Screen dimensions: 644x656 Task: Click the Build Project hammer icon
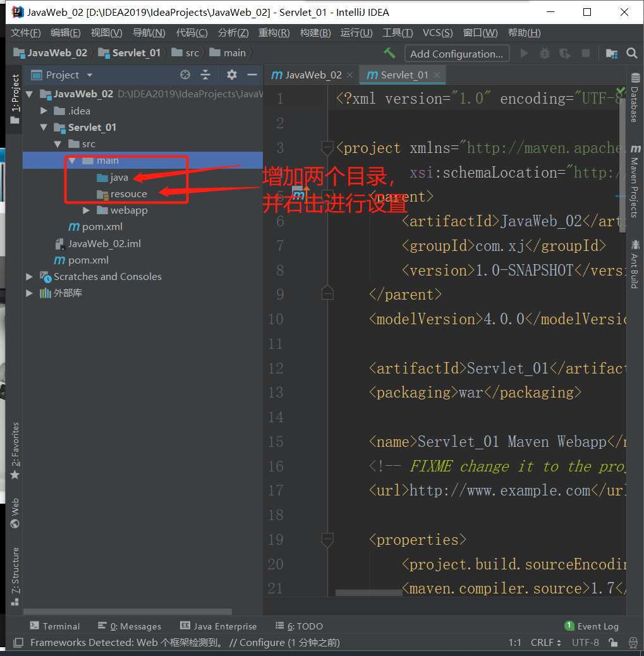point(389,53)
